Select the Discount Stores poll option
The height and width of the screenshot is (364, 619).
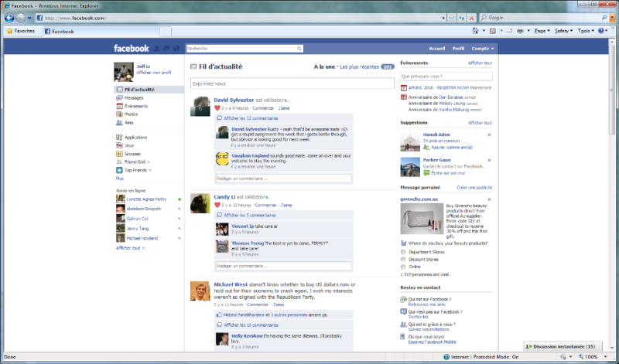point(404,260)
